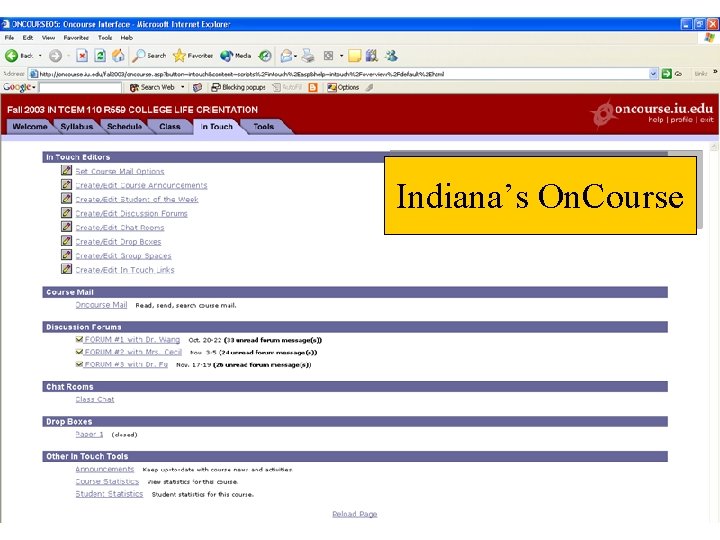Click pencil icon beside Create/Edit Chat Rooms
Viewport: 720px width, 540px height.
point(67,226)
